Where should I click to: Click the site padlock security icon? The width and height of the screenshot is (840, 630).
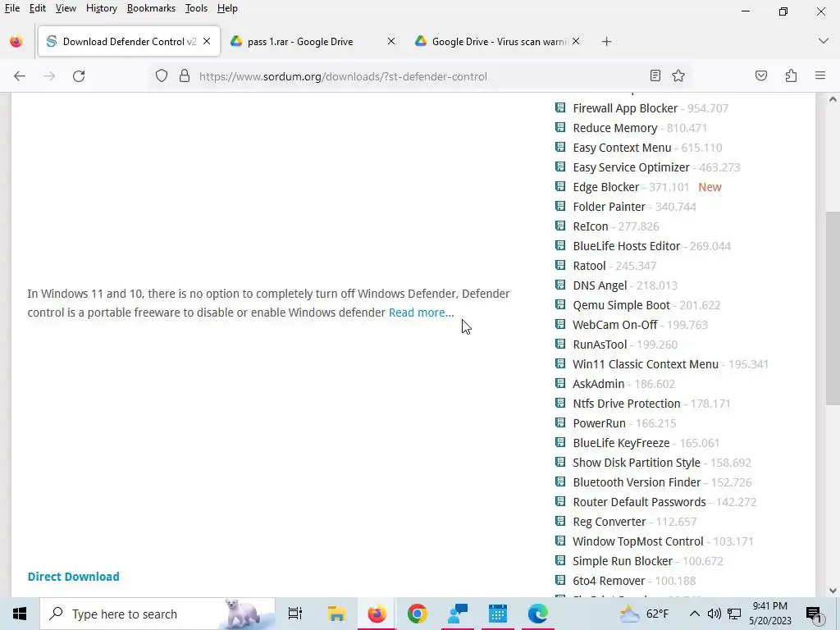point(185,76)
